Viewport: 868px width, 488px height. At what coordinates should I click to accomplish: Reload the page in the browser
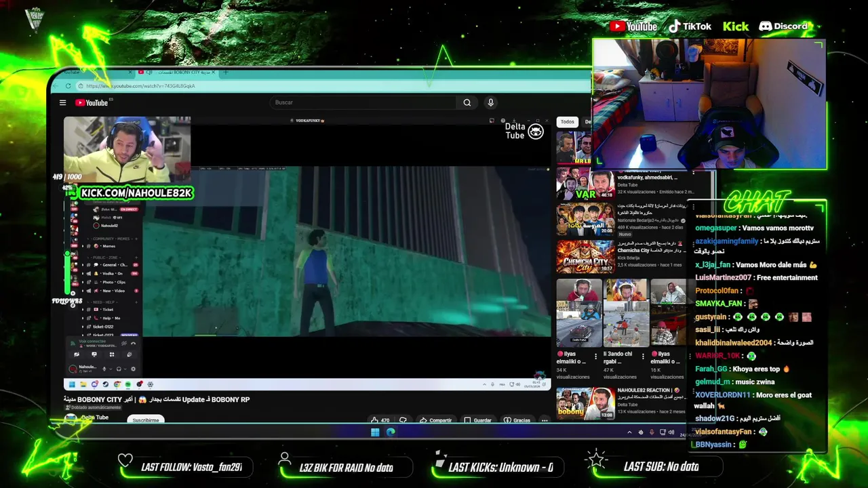(68, 85)
